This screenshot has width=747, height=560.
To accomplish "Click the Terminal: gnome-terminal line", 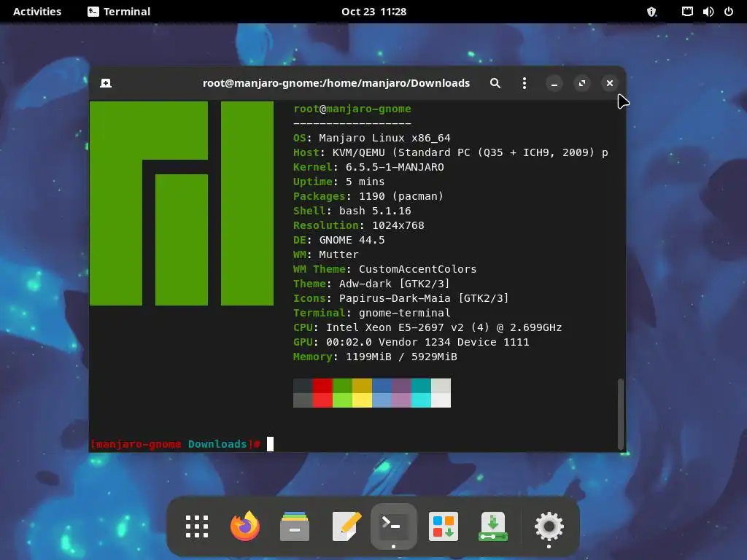I will (371, 313).
